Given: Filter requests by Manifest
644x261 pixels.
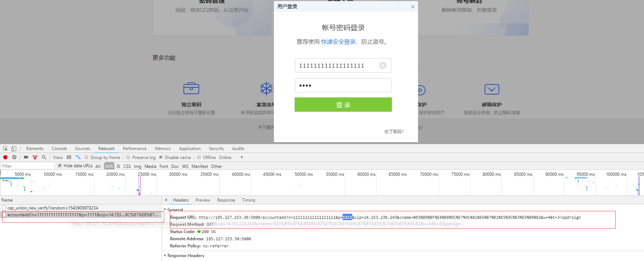Looking at the screenshot, I should pyautogui.click(x=200, y=166).
